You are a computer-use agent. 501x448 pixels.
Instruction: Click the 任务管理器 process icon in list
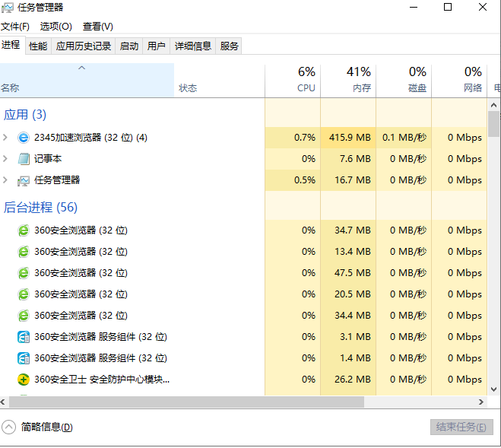tap(24, 180)
